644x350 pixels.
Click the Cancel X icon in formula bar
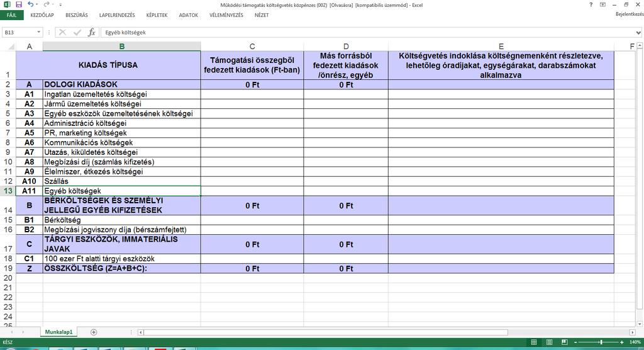click(x=62, y=32)
